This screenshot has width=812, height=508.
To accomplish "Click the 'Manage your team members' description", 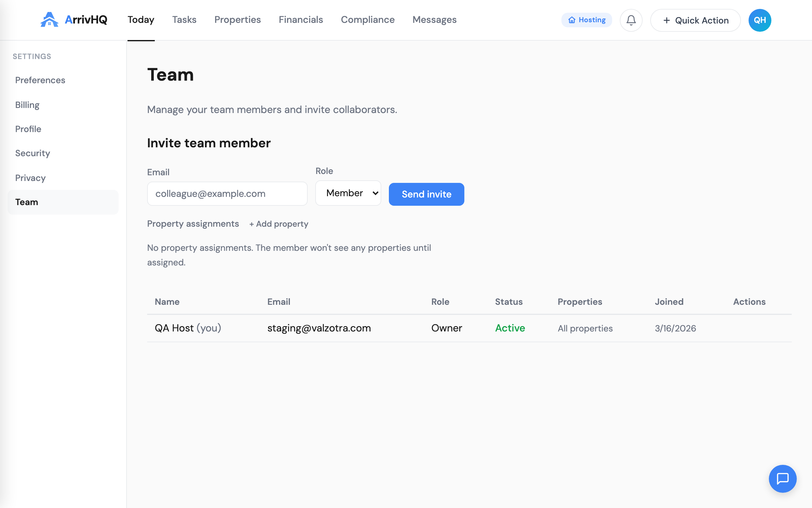I will pos(272,110).
